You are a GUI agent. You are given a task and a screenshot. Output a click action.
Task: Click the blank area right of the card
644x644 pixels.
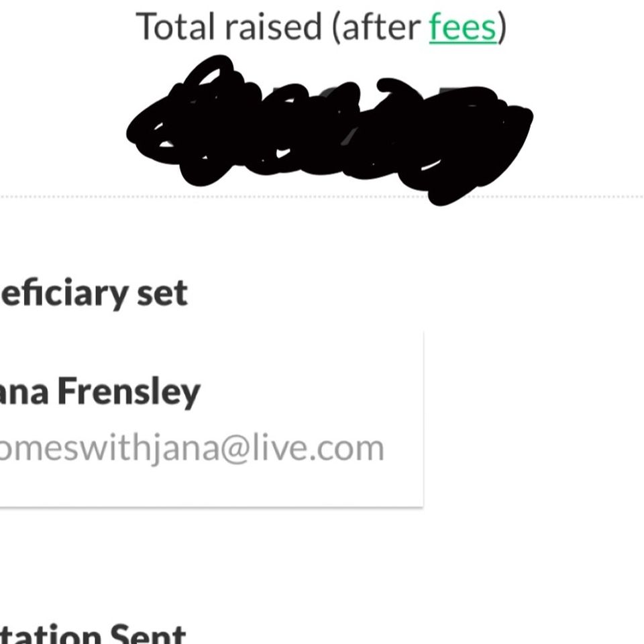point(534,419)
